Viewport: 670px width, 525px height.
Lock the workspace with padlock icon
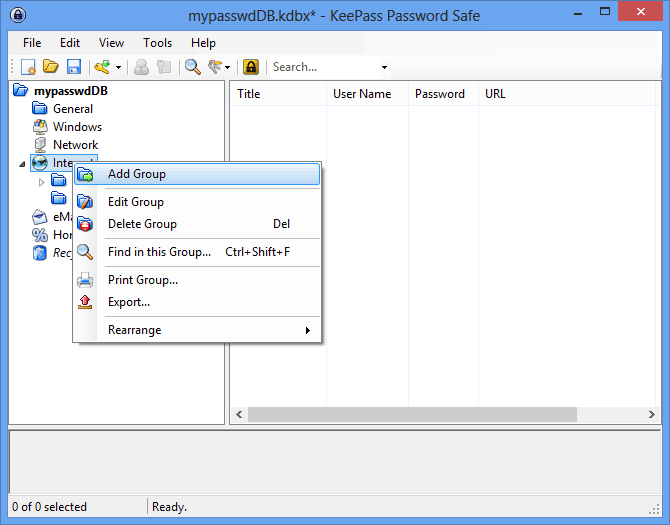click(251, 67)
